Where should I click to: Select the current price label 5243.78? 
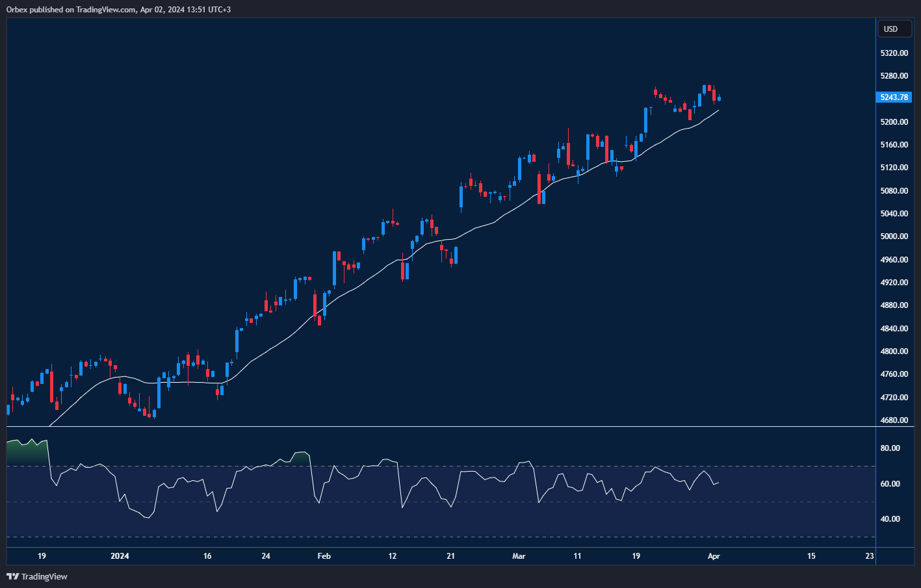[x=894, y=97]
